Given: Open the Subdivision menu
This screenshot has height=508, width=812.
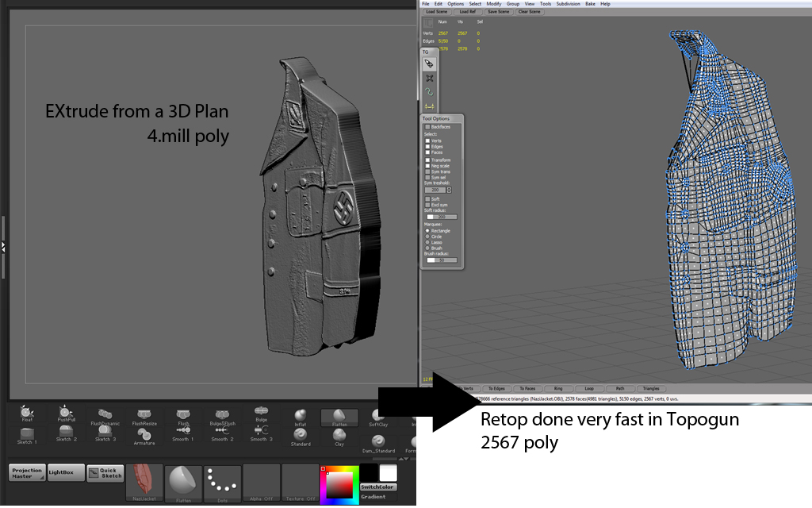Looking at the screenshot, I should pyautogui.click(x=568, y=4).
